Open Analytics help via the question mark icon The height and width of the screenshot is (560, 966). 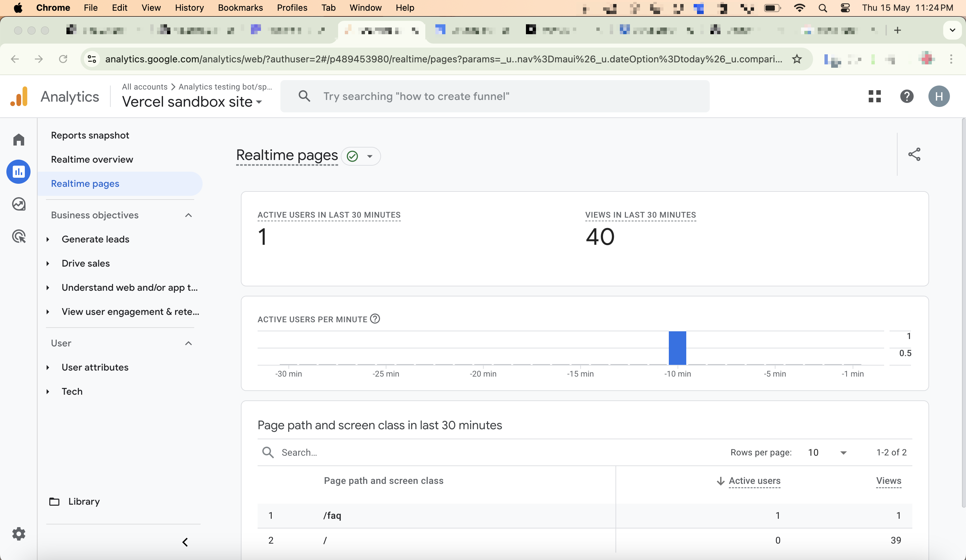coord(907,96)
